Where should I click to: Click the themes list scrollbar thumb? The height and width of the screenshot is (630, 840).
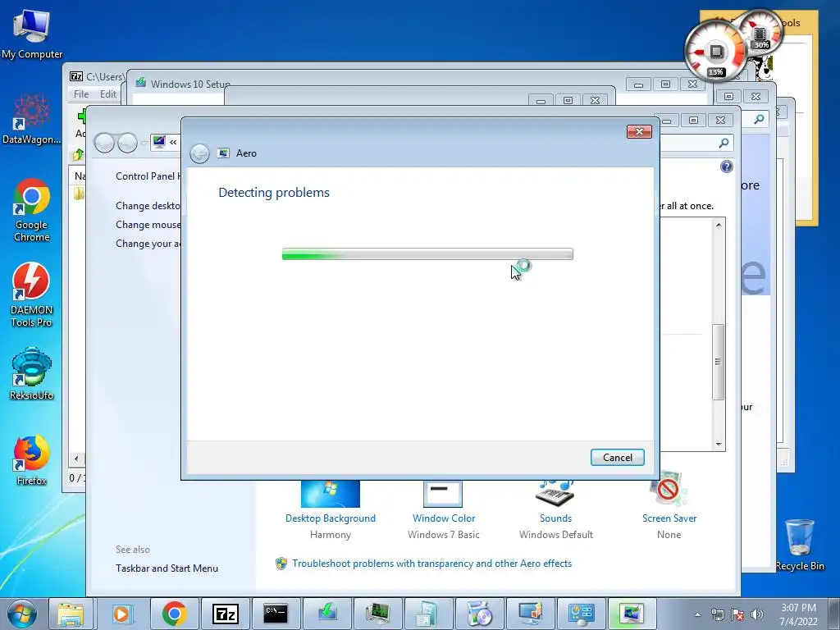point(719,362)
